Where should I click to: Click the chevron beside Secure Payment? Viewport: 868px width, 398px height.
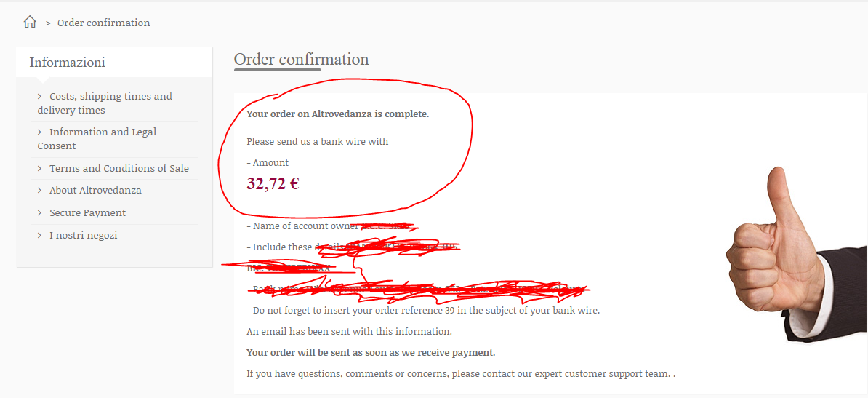[x=40, y=213]
